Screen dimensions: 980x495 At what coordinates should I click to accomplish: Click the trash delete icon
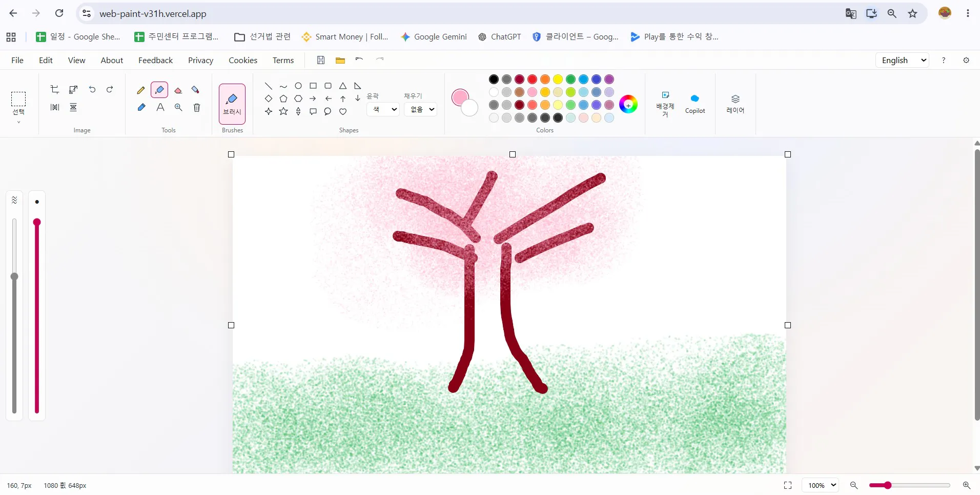[197, 107]
